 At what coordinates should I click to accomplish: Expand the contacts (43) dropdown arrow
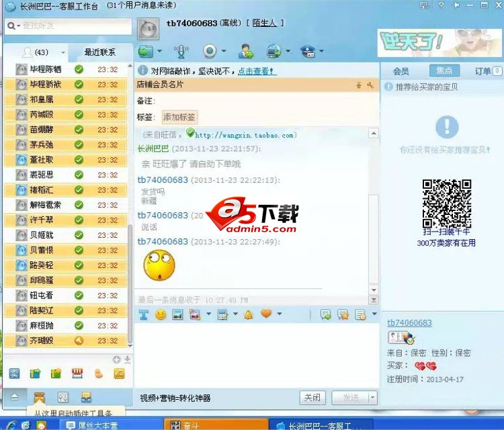point(63,52)
